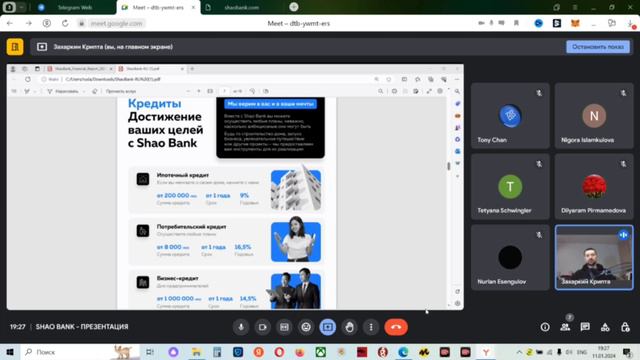Bookmark this page icon
This screenshot has width=640, height=360.
[516, 23]
